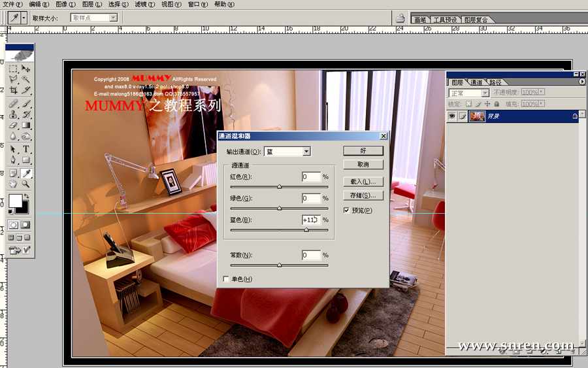This screenshot has height=368, width=588.
Task: Select the Polygonal Lasso tool
Action: pyautogui.click(x=13, y=79)
